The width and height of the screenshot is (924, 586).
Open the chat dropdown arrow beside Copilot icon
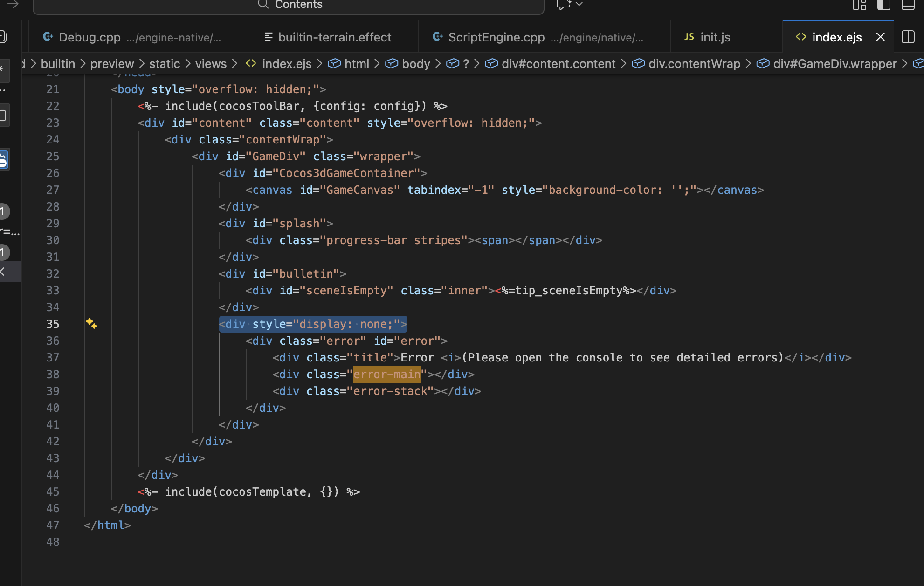tap(579, 5)
